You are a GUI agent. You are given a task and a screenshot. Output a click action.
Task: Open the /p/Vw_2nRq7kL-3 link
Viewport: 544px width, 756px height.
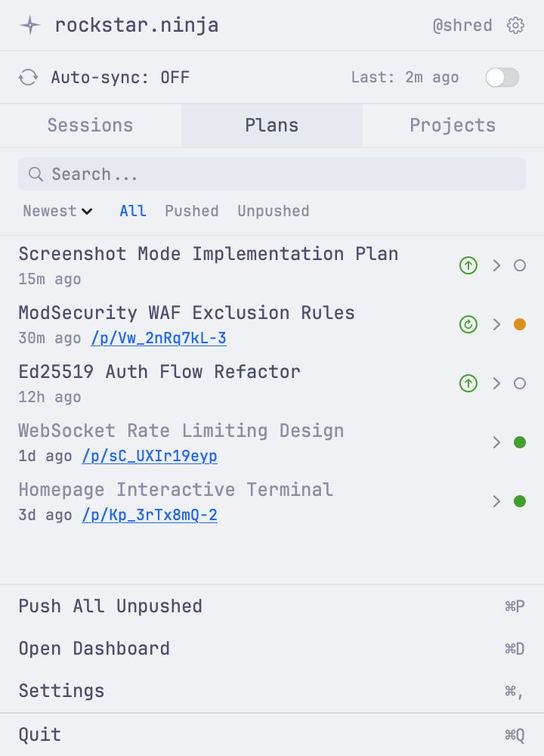[158, 338]
